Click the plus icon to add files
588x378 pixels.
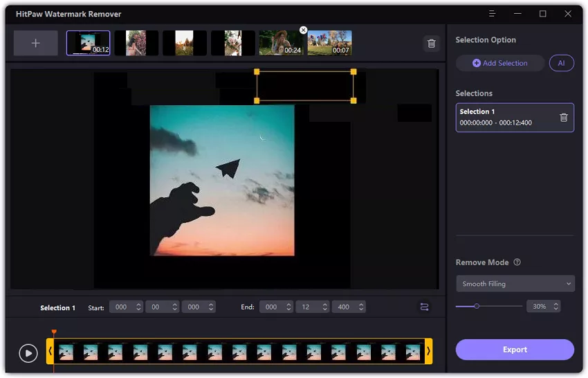35,43
